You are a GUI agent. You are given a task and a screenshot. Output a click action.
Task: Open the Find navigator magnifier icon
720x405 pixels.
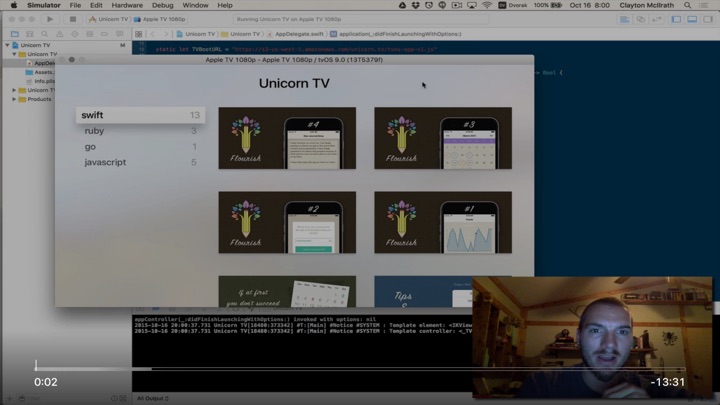(45, 34)
